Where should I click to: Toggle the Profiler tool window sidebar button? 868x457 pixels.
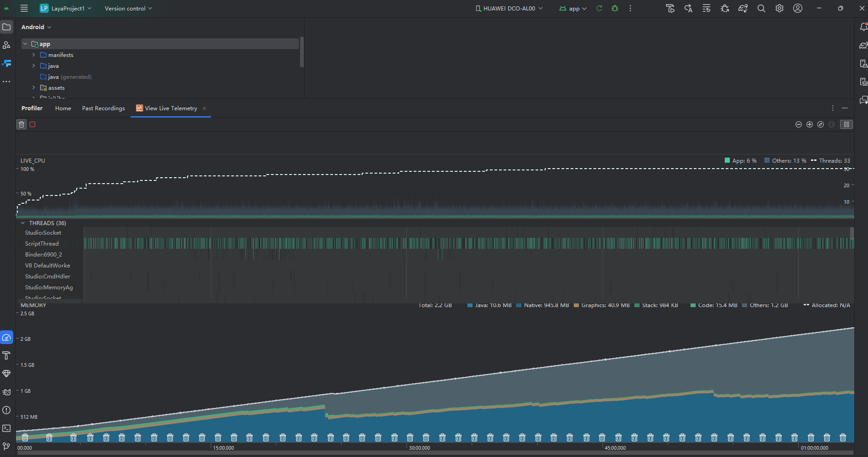6,338
